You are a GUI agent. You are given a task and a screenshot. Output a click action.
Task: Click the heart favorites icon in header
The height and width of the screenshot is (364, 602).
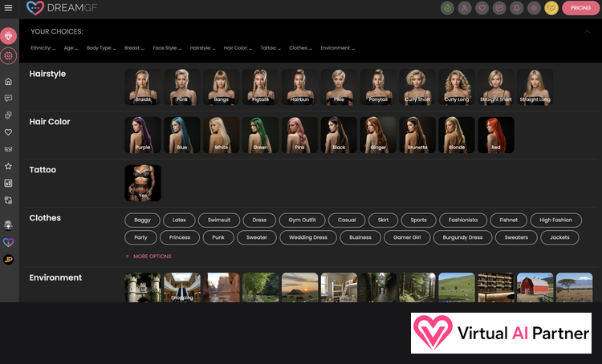482,8
